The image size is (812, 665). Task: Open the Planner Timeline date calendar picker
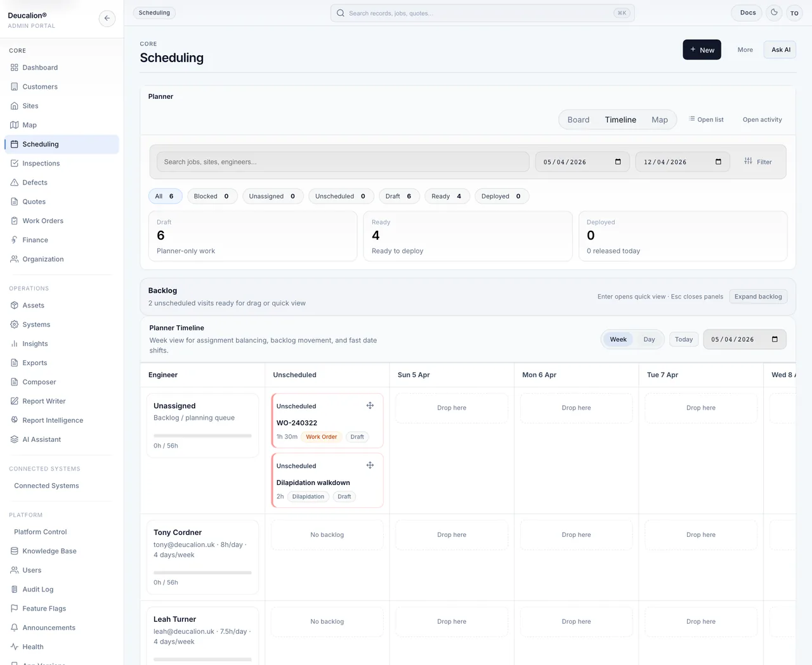click(x=775, y=339)
